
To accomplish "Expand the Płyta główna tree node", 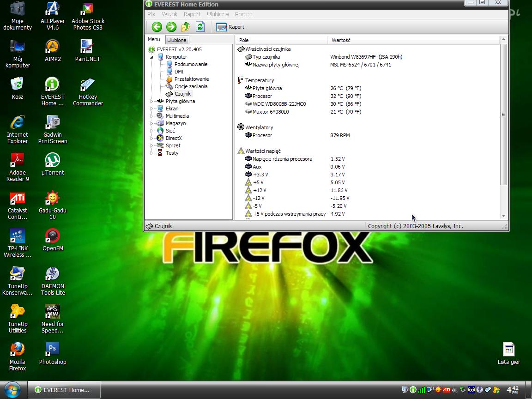I will tap(151, 101).
